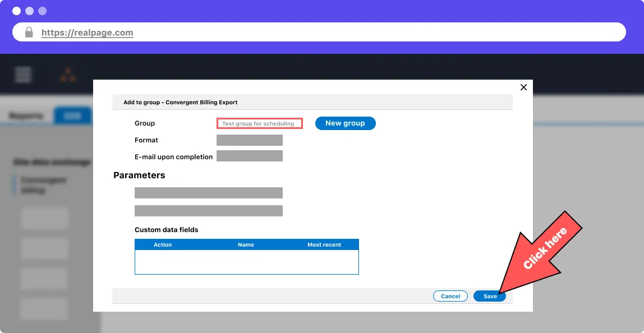Image resolution: width=644 pixels, height=333 pixels.
Task: Click the second Parameters field
Action: (x=209, y=211)
